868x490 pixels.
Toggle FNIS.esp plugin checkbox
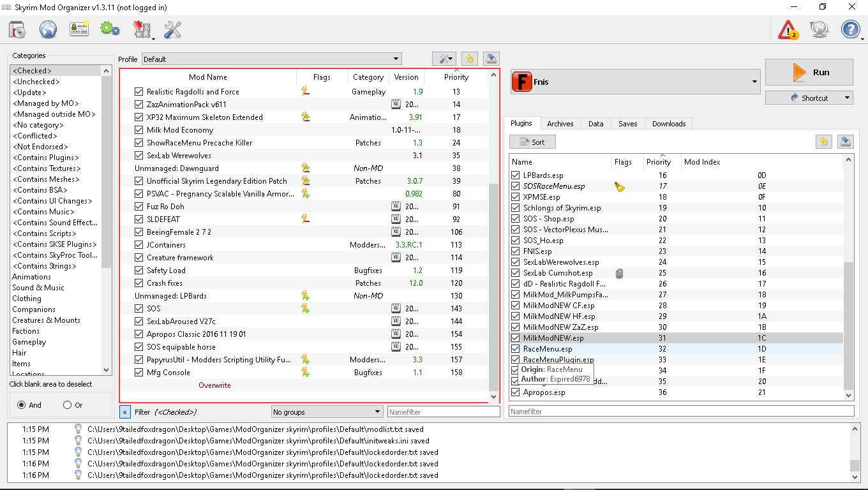[x=516, y=251]
